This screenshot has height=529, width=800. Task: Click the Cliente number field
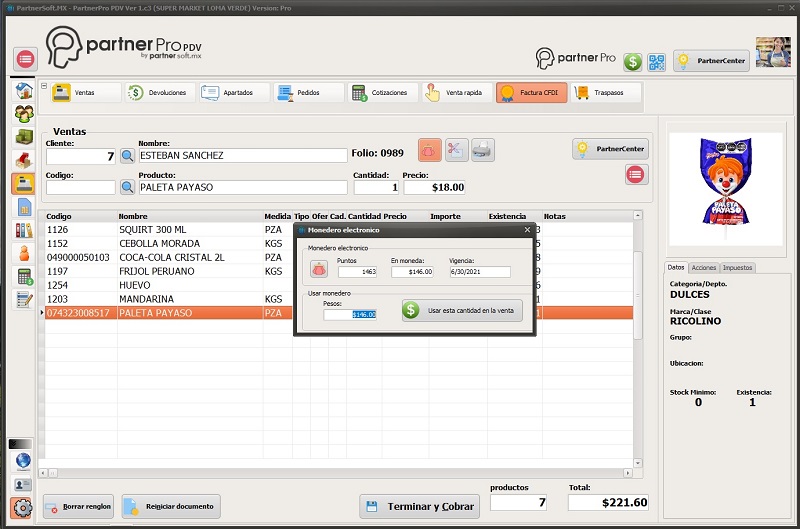(81, 156)
